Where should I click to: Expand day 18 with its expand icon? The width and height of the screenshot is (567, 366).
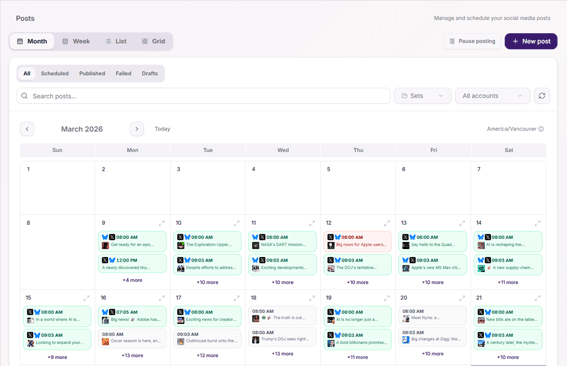coord(312,298)
